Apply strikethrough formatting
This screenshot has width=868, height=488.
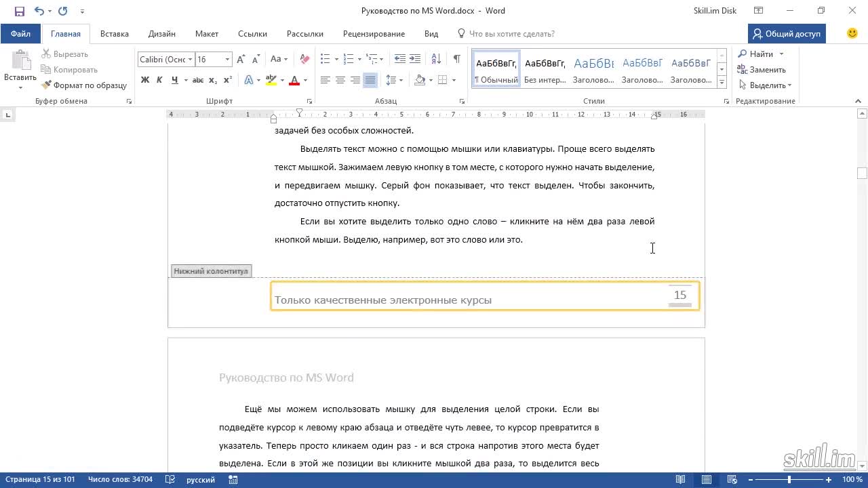(197, 80)
